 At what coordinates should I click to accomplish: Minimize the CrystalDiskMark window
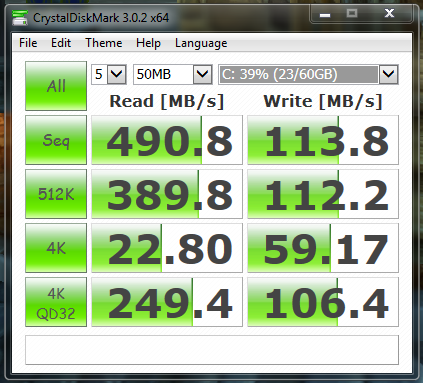coord(325,14)
